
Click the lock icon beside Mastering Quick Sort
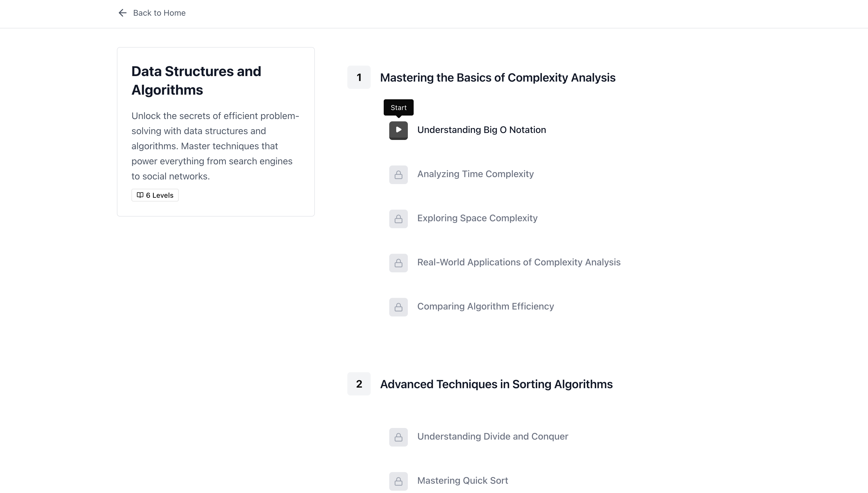point(398,481)
